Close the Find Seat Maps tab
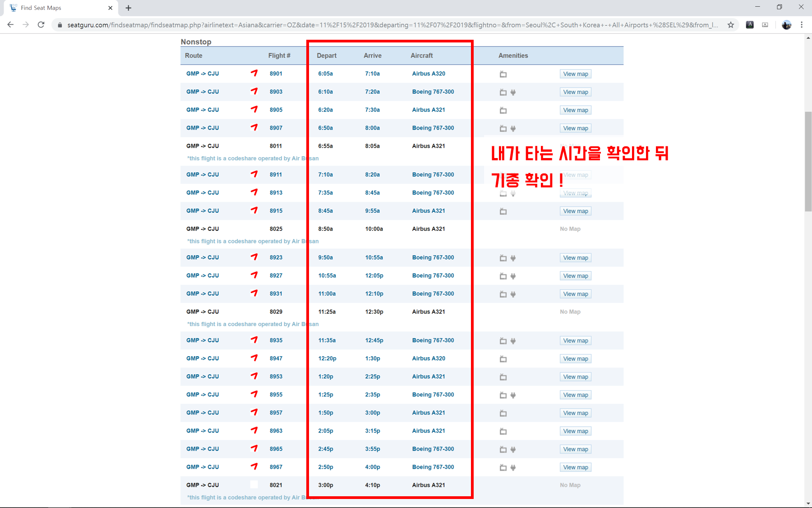812x508 pixels. [110, 8]
